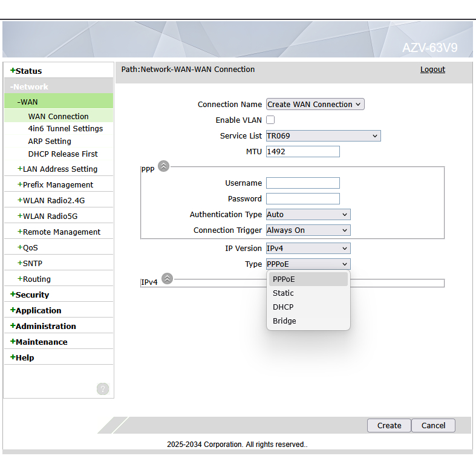The height and width of the screenshot is (476, 476).
Task: Pick Static in the Type dropdown list
Action: point(283,293)
